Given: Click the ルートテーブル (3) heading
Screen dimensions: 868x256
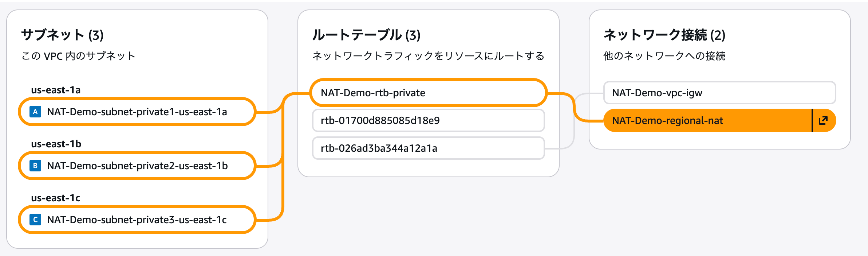Looking at the screenshot, I should (366, 35).
